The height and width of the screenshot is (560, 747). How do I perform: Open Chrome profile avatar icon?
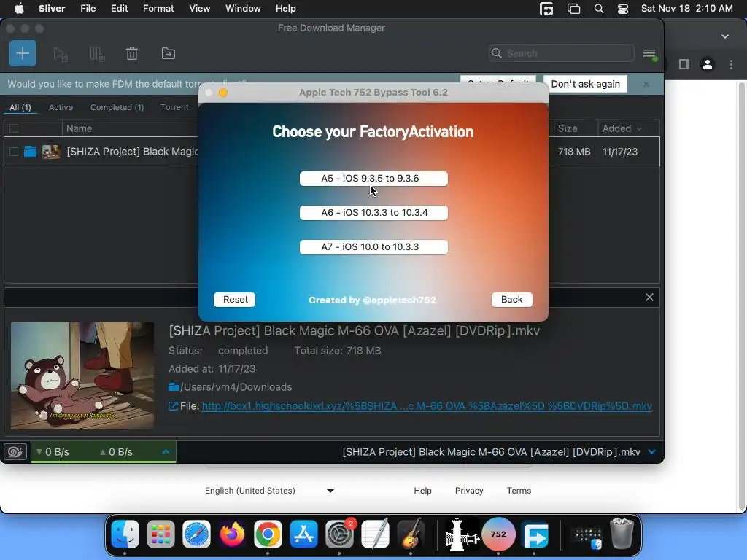[x=708, y=64]
